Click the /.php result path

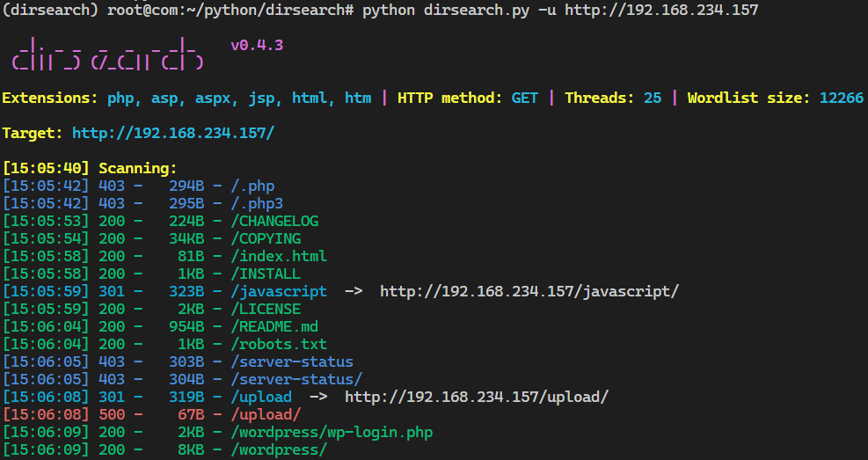click(252, 186)
